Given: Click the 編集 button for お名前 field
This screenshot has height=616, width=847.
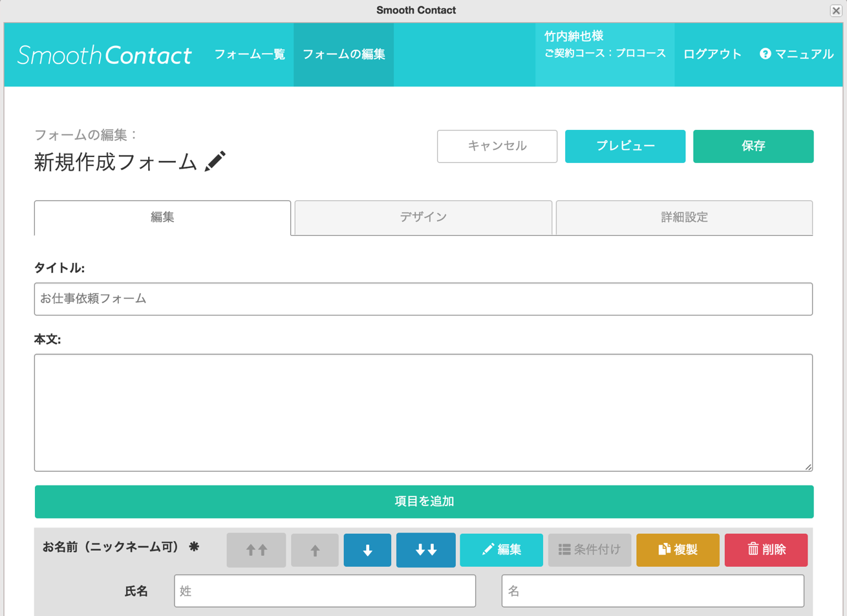Looking at the screenshot, I should (x=501, y=550).
